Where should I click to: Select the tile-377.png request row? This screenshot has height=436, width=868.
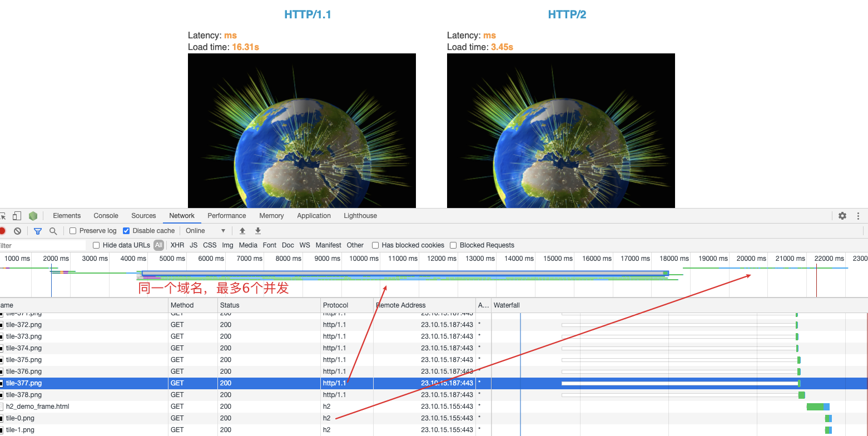tap(434, 383)
